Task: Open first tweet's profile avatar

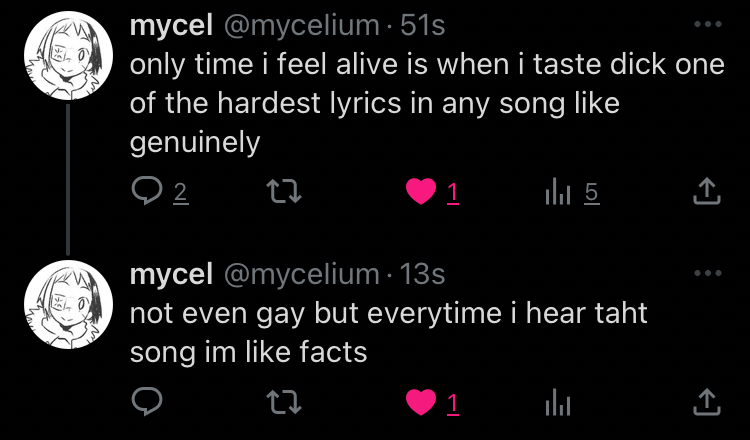Action: coord(67,58)
